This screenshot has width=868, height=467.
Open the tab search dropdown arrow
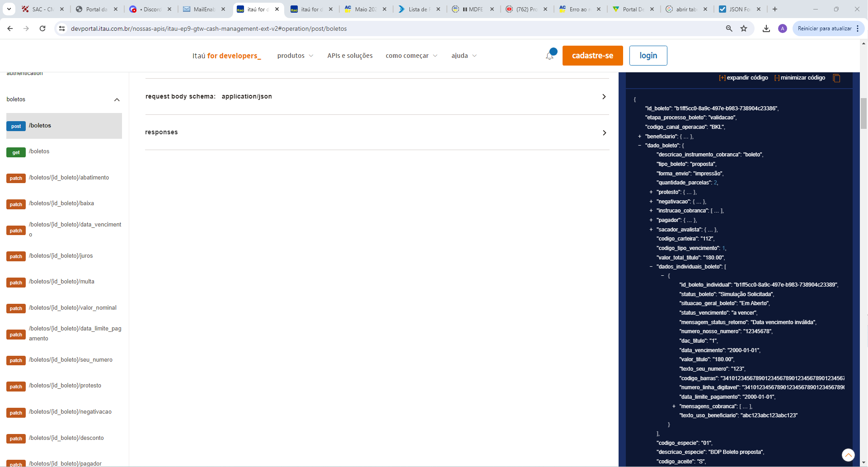coord(9,9)
